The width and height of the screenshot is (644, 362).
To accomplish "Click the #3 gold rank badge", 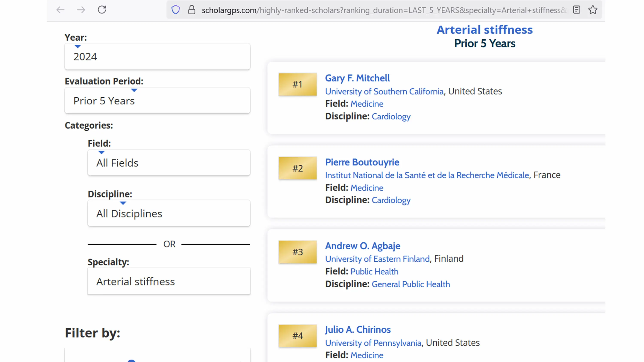I will (298, 252).
